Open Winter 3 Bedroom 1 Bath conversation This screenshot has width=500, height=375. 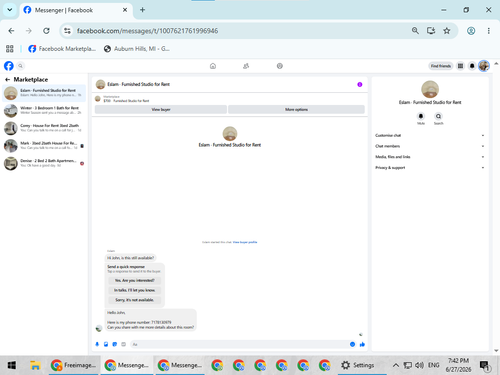tap(44, 110)
